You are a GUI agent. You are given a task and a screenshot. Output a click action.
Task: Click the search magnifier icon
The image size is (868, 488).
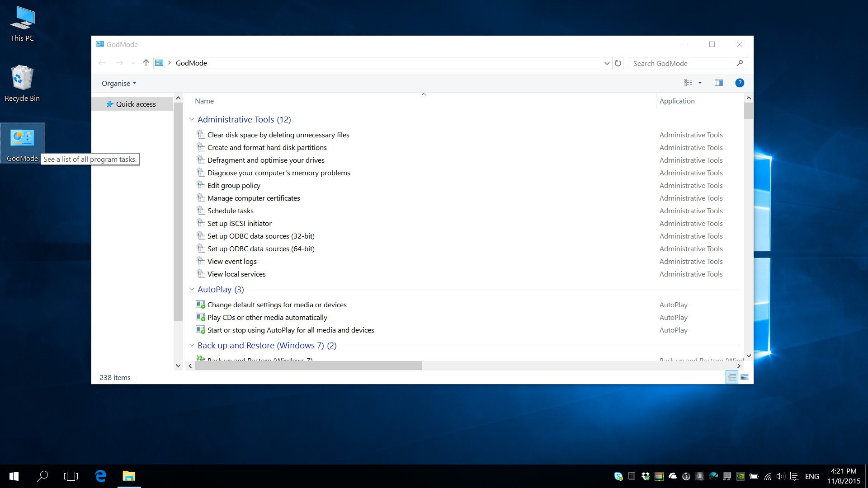(x=740, y=63)
